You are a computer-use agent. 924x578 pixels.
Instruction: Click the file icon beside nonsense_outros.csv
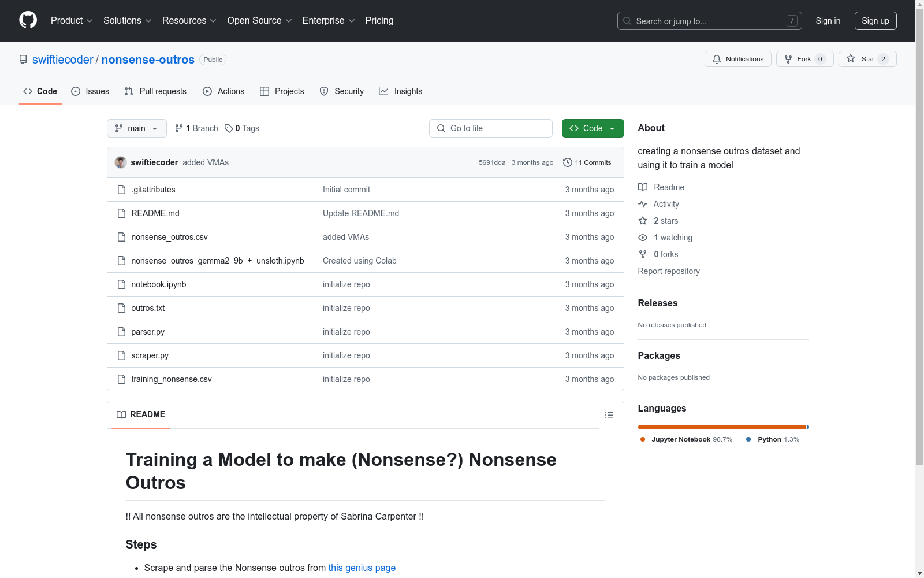coord(121,237)
